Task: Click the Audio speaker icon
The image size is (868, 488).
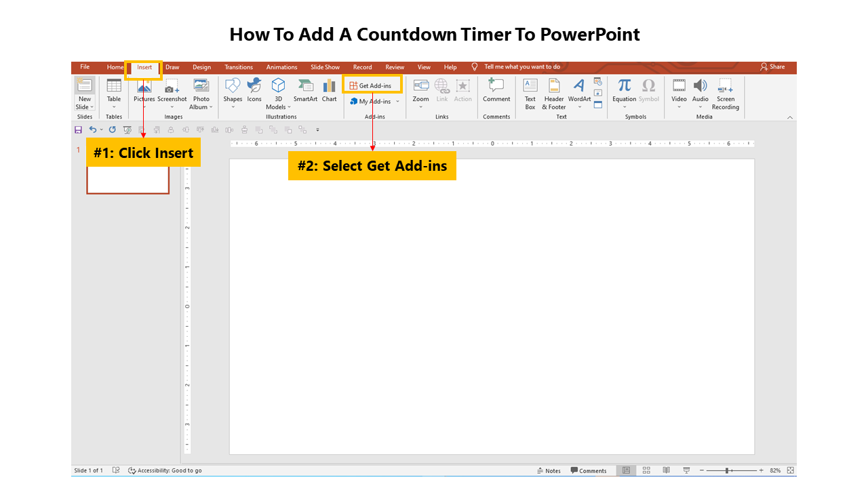Action: click(701, 85)
